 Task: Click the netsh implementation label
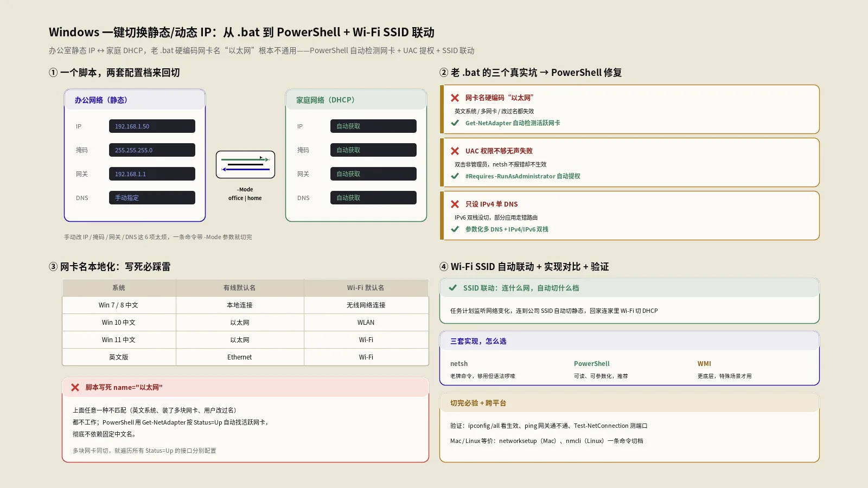(459, 364)
